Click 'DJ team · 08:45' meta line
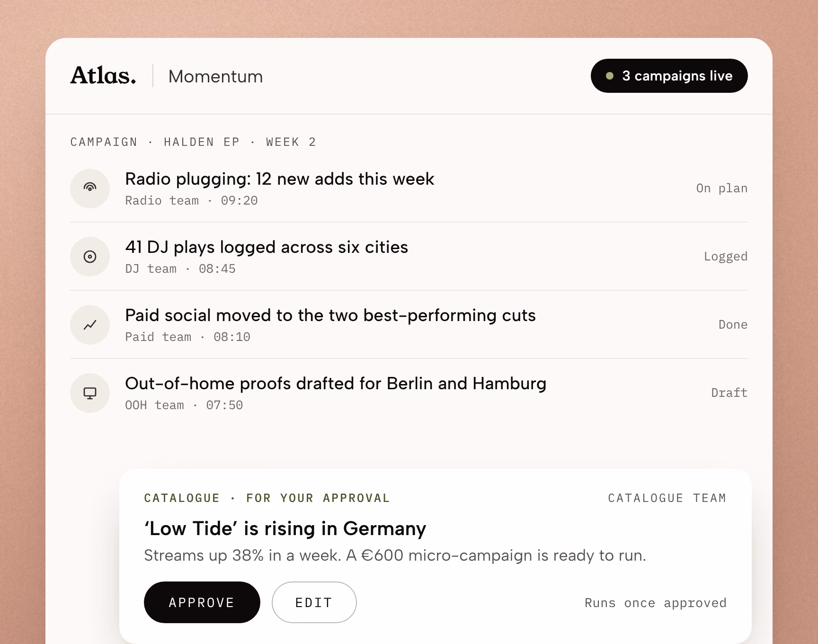This screenshot has width=818, height=644. pyautogui.click(x=180, y=268)
